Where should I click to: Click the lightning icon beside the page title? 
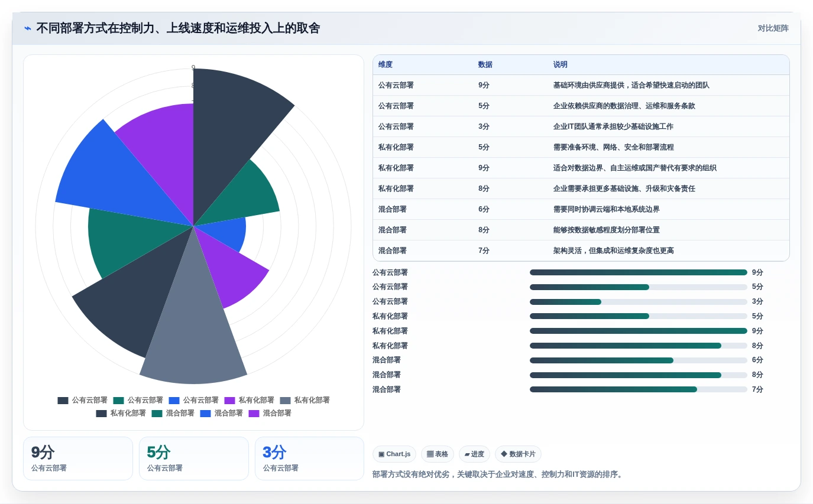[x=28, y=28]
